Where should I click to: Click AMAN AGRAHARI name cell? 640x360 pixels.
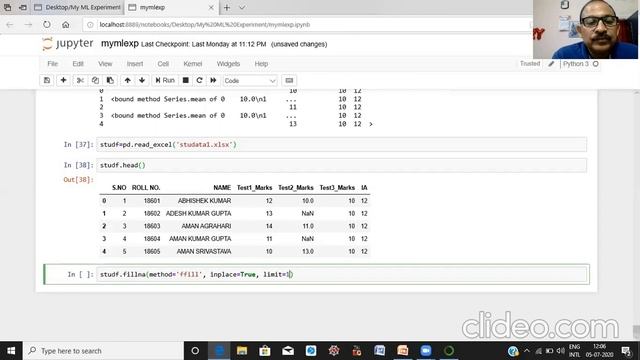click(x=206, y=226)
